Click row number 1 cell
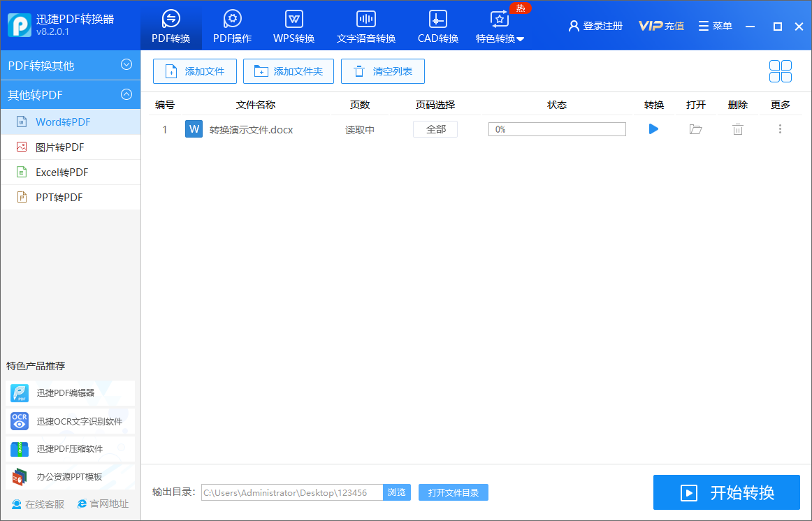This screenshot has width=812, height=521. click(165, 130)
